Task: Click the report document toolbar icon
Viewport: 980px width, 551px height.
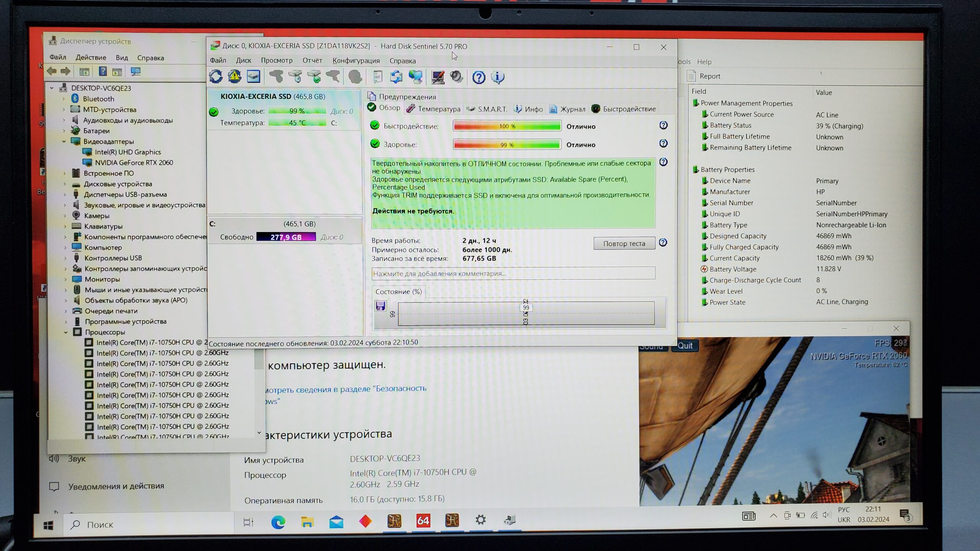Action: click(x=377, y=77)
